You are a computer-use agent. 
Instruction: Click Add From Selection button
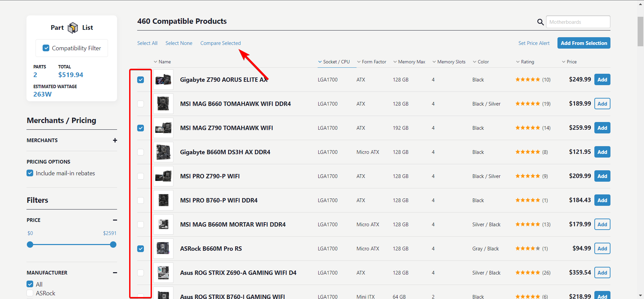tap(584, 43)
